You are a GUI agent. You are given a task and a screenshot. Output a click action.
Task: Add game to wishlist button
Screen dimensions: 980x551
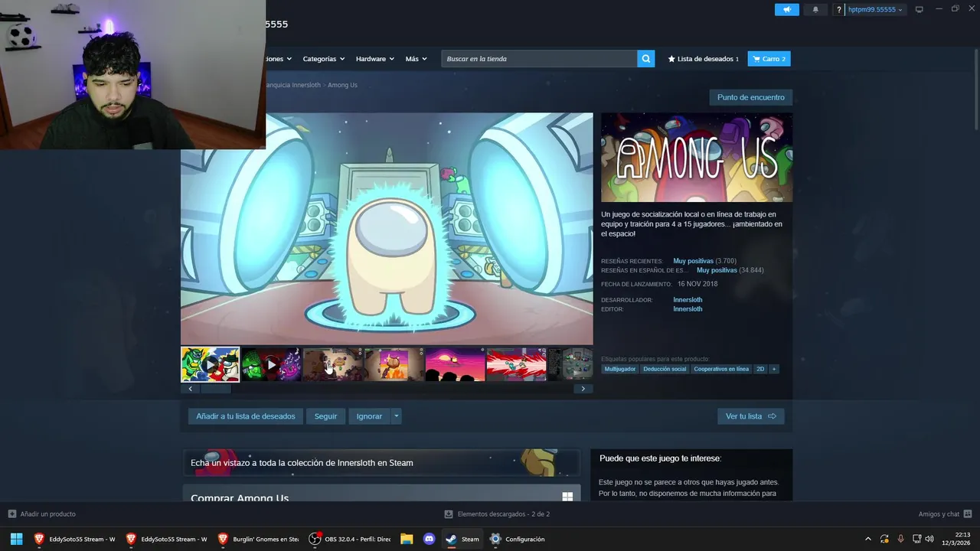click(245, 416)
